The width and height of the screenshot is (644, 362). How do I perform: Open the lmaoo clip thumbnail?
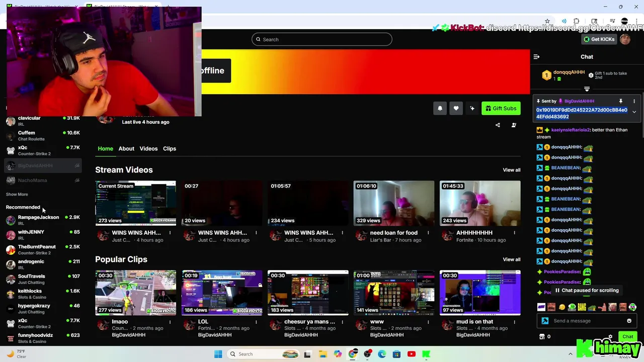coord(136,293)
